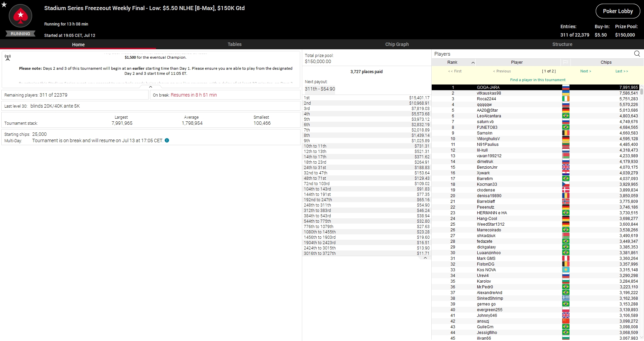Click the blinds 20K/40K ante 5K text
This screenshot has height=341, width=644.
click(55, 106)
